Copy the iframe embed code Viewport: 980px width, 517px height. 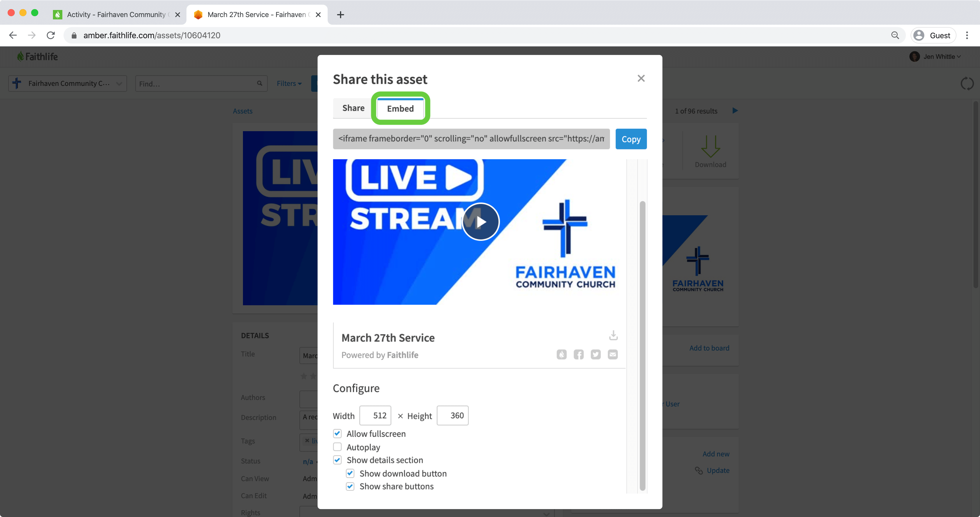click(631, 139)
